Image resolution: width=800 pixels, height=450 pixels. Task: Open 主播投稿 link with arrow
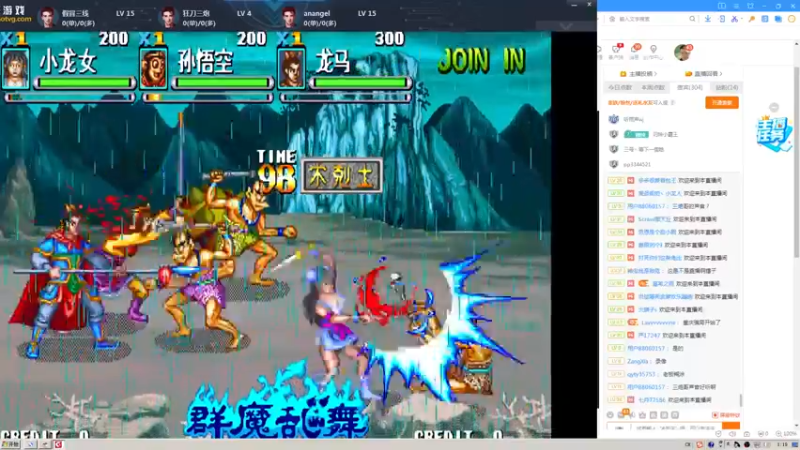coord(638,74)
